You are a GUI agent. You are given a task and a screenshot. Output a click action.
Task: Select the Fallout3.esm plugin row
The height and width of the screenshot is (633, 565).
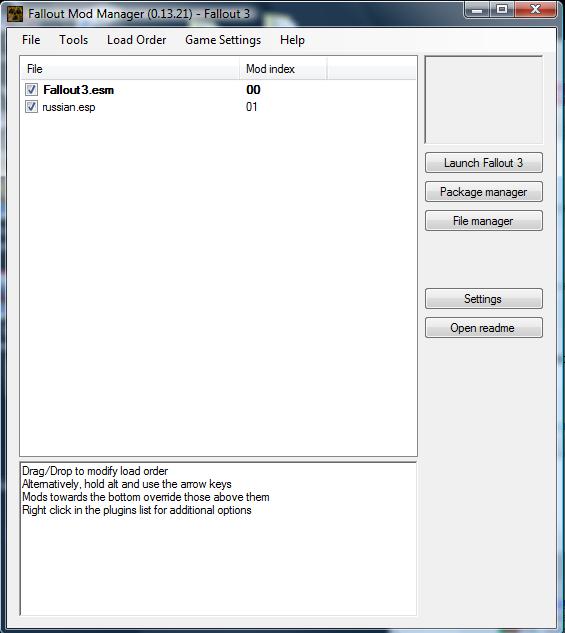(x=218, y=90)
